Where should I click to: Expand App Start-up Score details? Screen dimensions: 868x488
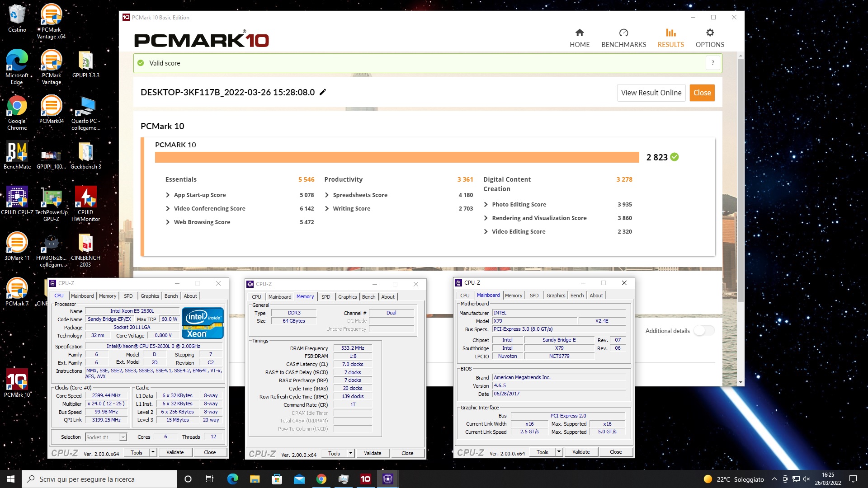click(x=168, y=195)
